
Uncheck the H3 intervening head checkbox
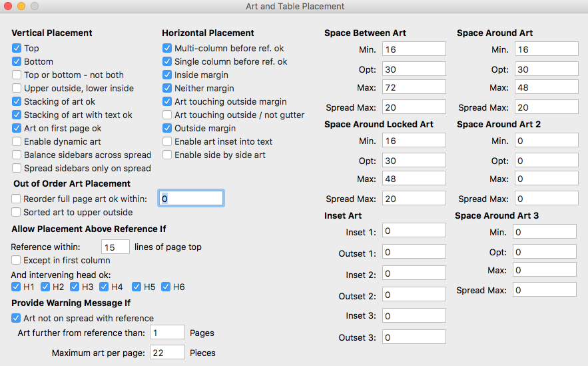pyautogui.click(x=75, y=287)
